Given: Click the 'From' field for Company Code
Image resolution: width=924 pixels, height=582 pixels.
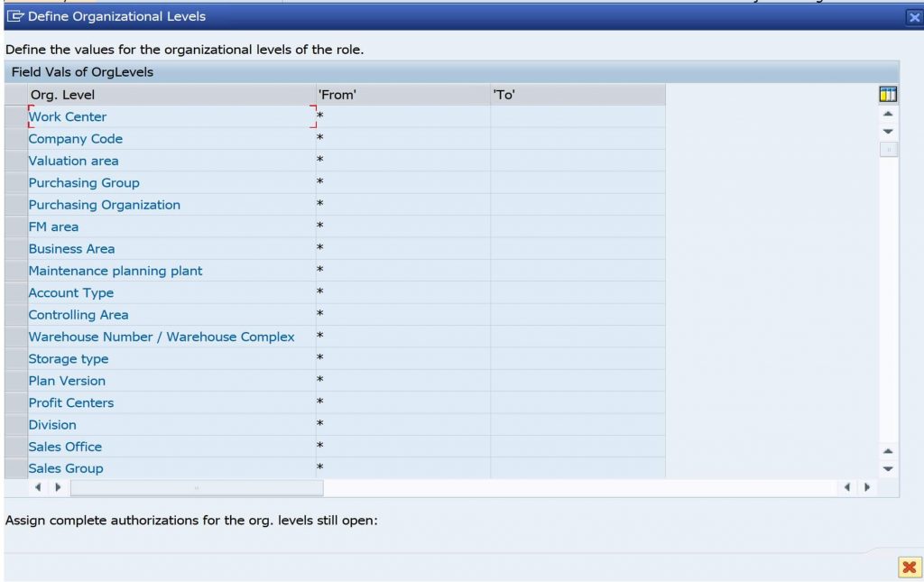Looking at the screenshot, I should coord(403,138).
